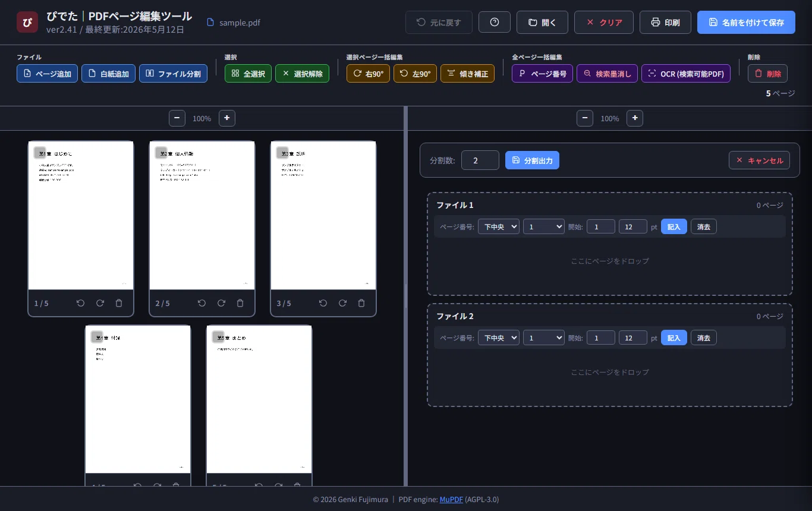Screen dimensions: 812x511
Task: Rotate page 3 / 5 clockwise
Action: point(342,303)
